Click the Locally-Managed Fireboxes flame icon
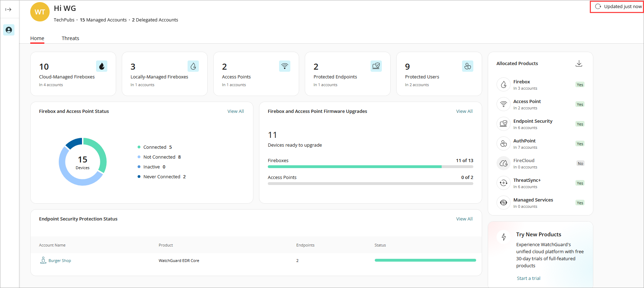Image resolution: width=644 pixels, height=288 pixels. [x=193, y=66]
